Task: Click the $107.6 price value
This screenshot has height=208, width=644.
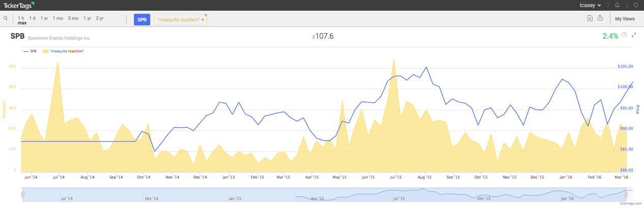Action: (x=323, y=36)
